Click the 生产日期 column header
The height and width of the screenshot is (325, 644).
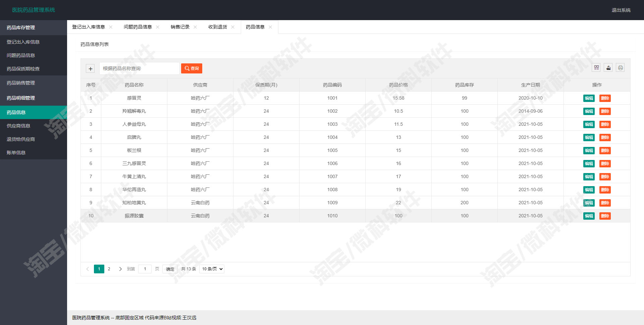(531, 85)
